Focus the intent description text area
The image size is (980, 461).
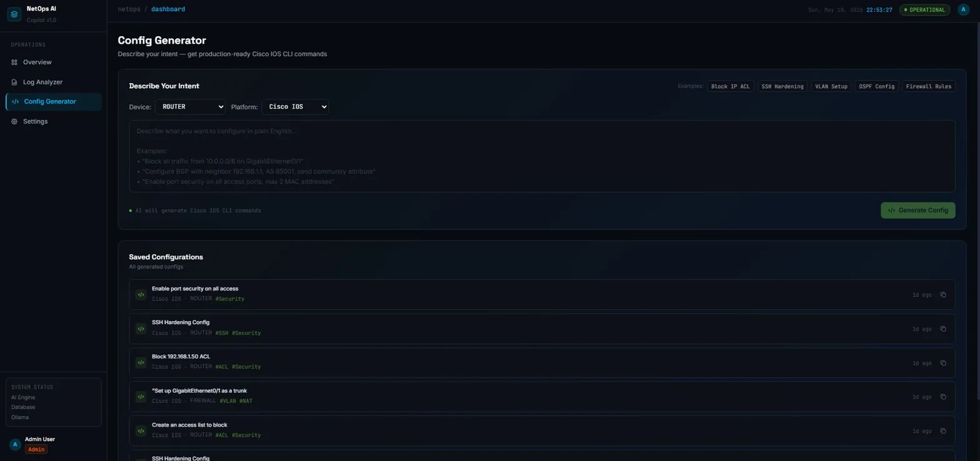click(542, 156)
